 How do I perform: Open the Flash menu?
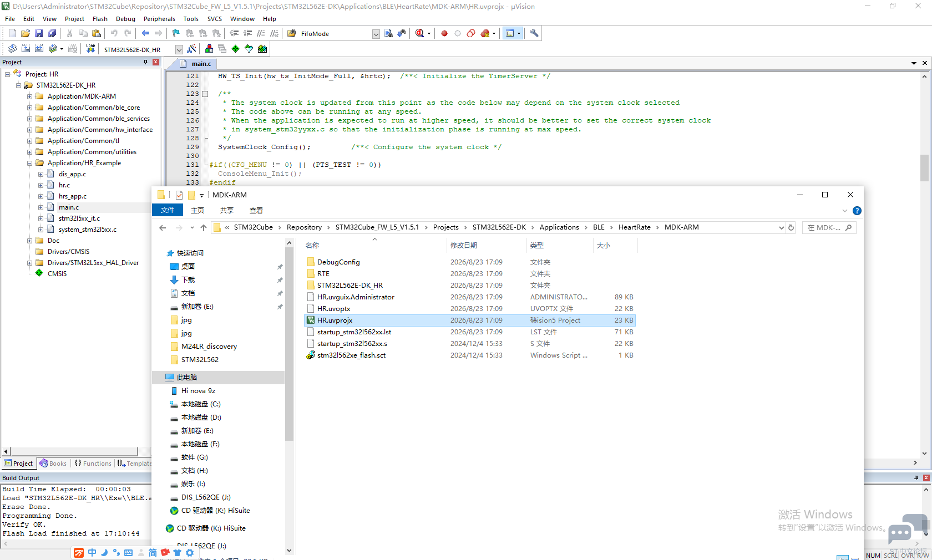[x=100, y=19]
